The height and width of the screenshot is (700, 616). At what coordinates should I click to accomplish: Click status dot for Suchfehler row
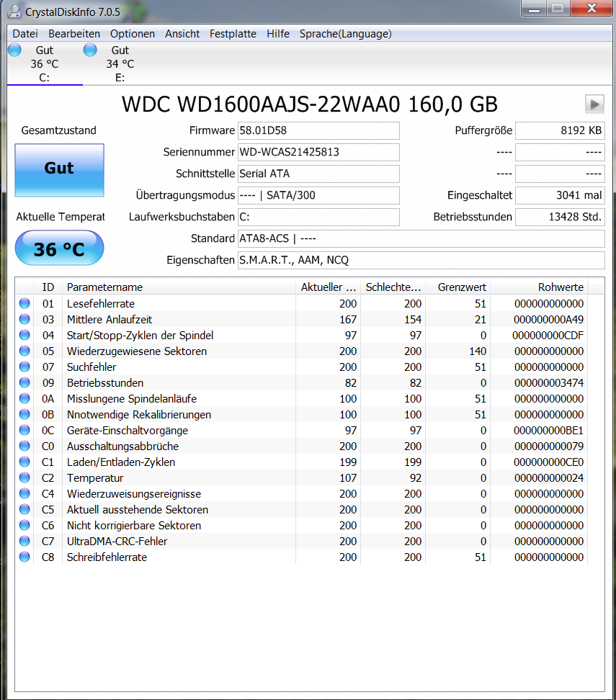24,367
